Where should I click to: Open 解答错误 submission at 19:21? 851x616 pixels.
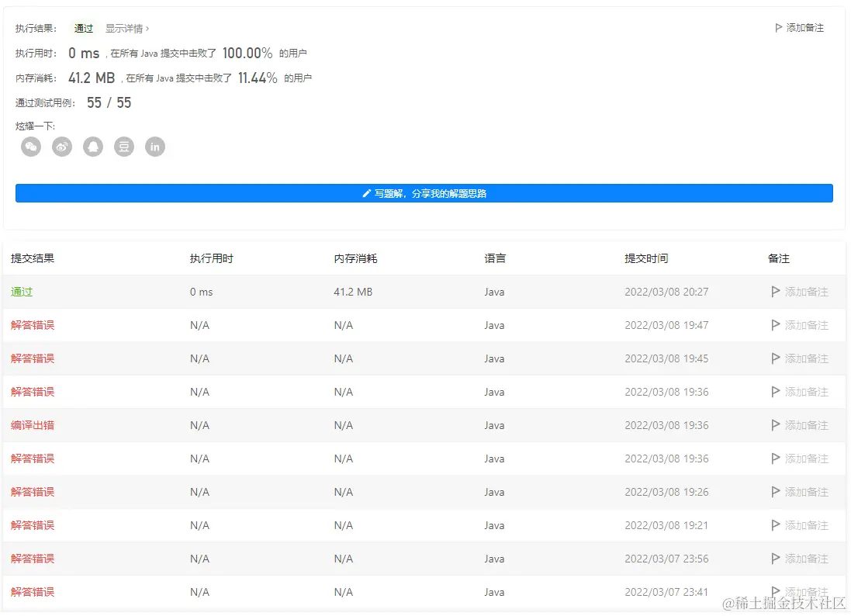[33, 525]
